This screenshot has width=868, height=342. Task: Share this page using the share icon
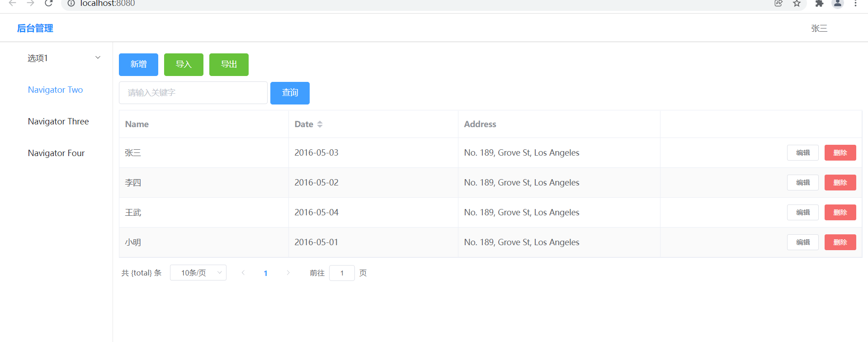pyautogui.click(x=778, y=3)
